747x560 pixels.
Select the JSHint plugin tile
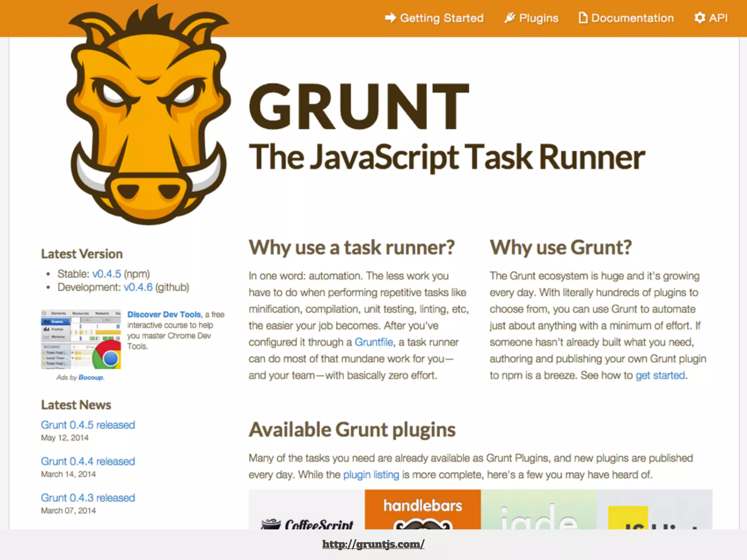click(654, 509)
